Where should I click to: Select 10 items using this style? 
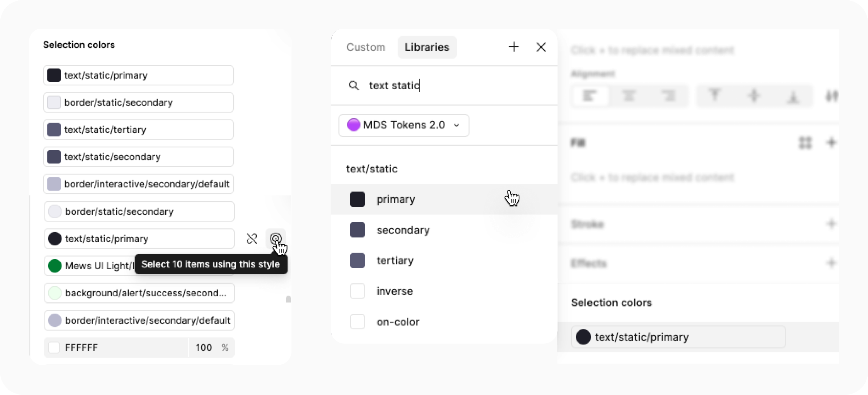point(276,239)
